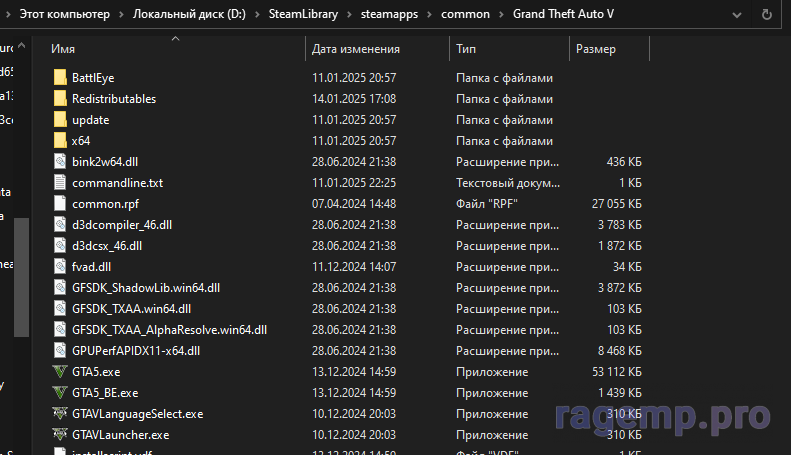Select the x64 folder name

click(x=81, y=141)
